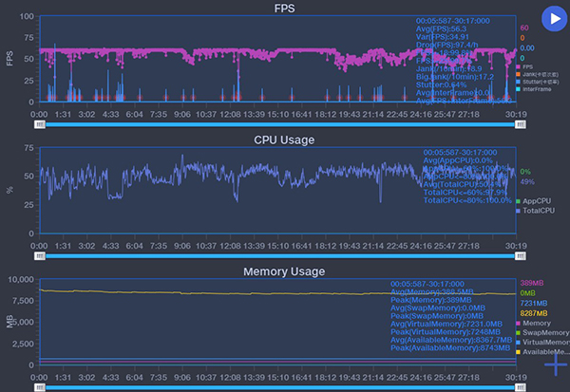Hide the SwapMemory series
The height and width of the screenshot is (392, 570).
[543, 333]
